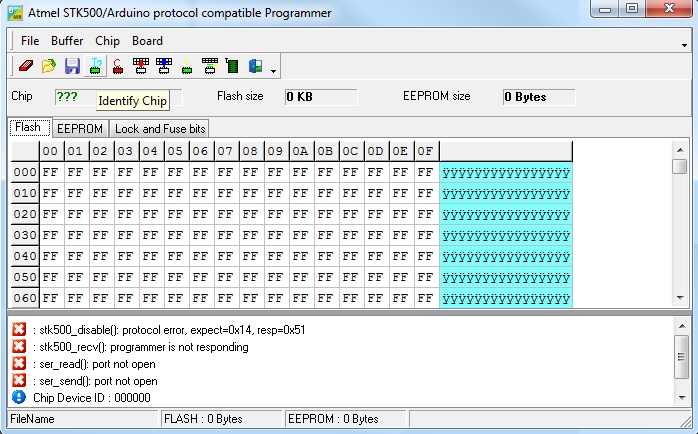Select the Flash tab
The height and width of the screenshot is (434, 698).
(x=28, y=127)
